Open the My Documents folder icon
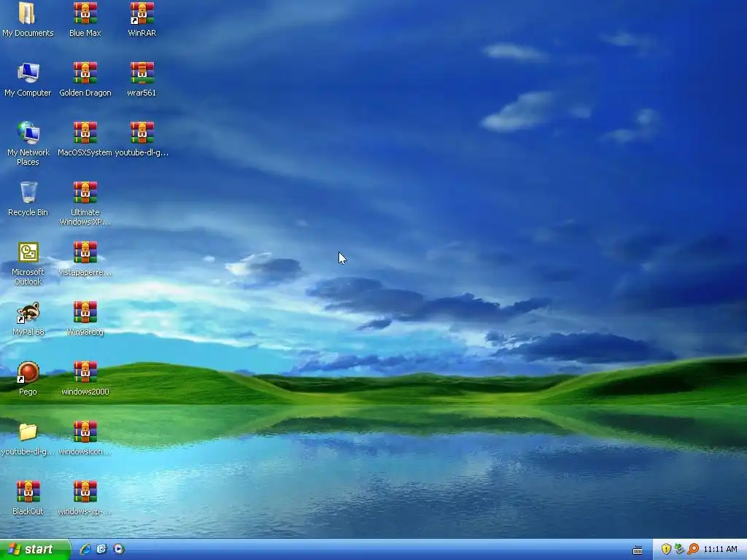The height and width of the screenshot is (560, 747). coord(27,13)
